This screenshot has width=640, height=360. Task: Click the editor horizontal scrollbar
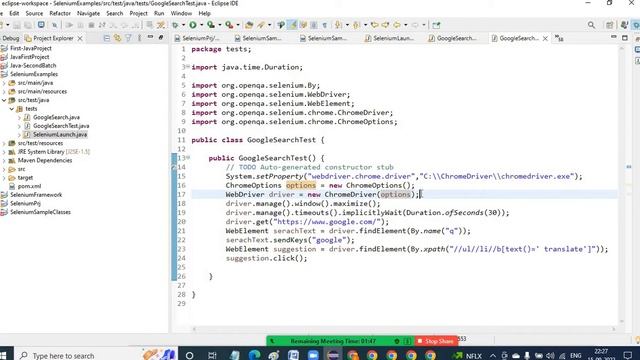[x=404, y=329]
